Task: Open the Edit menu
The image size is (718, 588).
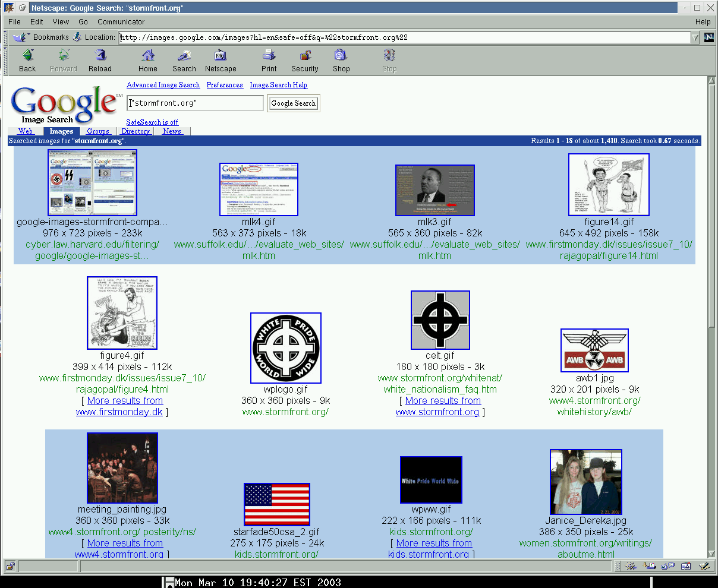Action: point(37,21)
